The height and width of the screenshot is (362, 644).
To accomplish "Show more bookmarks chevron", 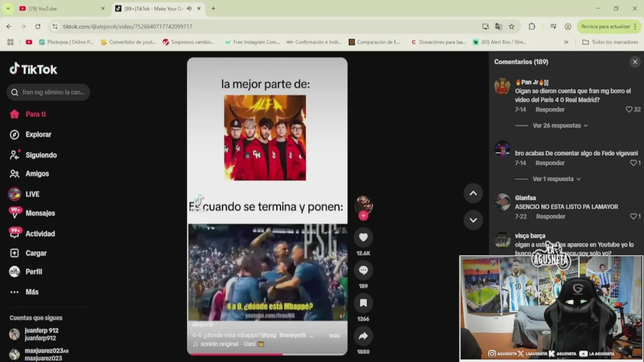I will click(x=566, y=42).
